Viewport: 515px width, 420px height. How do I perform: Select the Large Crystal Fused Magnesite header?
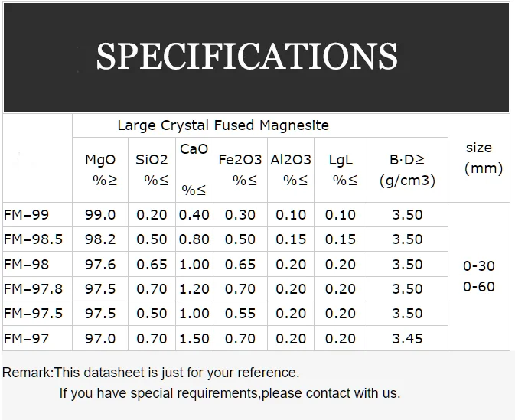(x=223, y=125)
